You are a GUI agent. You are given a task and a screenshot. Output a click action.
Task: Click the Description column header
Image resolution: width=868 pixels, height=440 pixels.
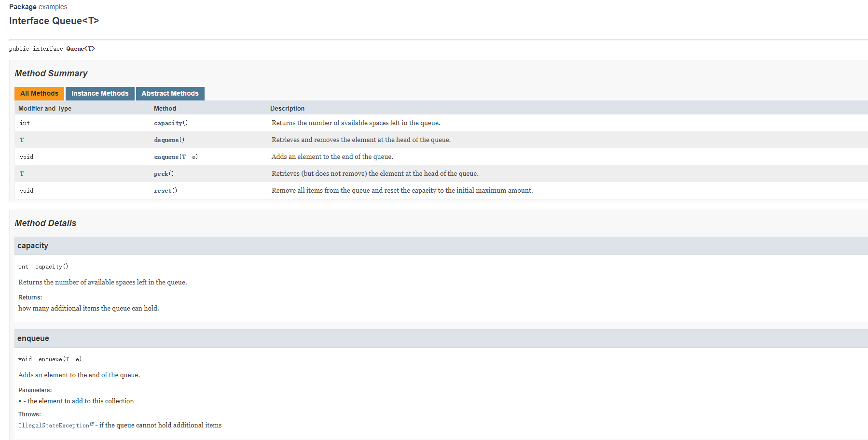point(287,109)
